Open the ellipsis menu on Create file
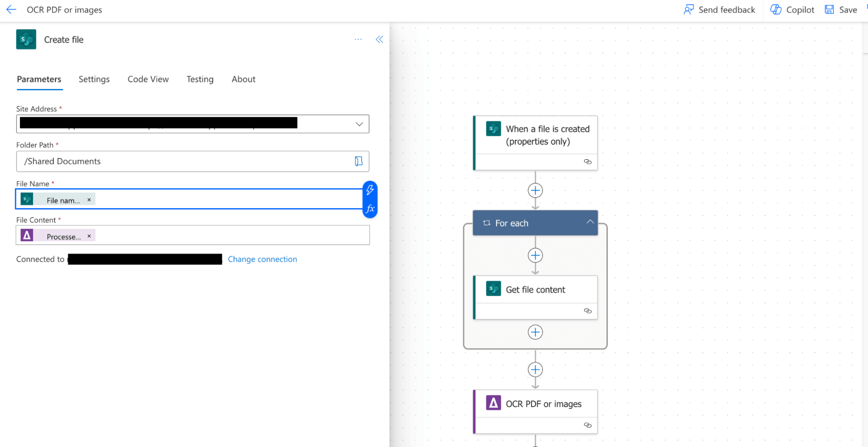Screen dimensions: 868x447 (x=358, y=39)
